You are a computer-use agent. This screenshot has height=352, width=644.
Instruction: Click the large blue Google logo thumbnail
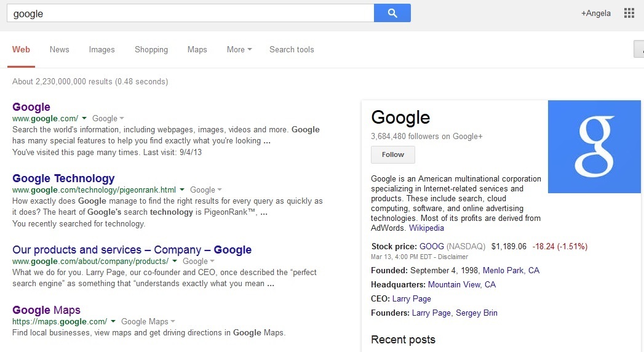(x=594, y=146)
